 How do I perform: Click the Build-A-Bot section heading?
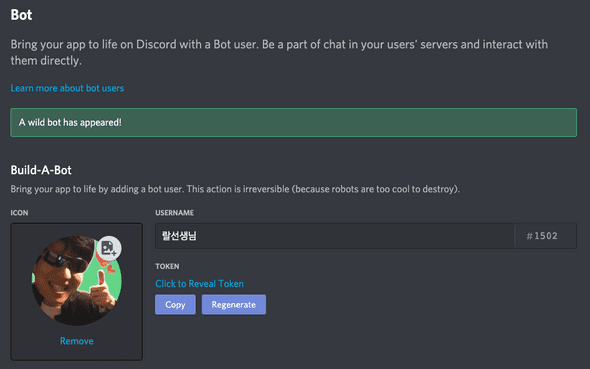pyautogui.click(x=41, y=170)
